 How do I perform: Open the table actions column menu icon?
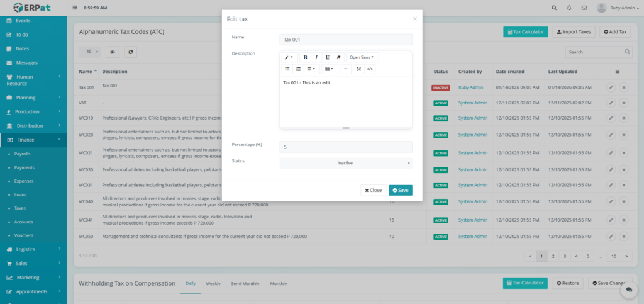pos(618,72)
